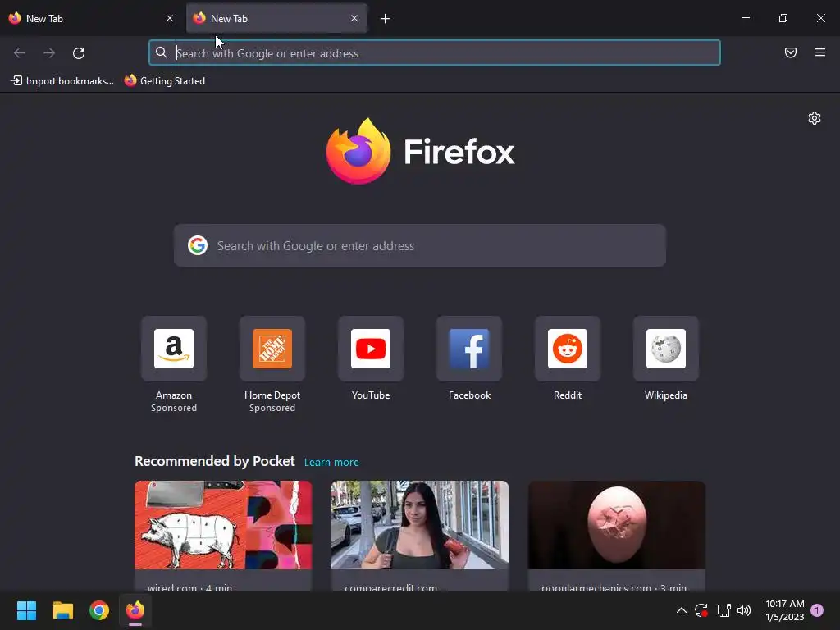Screen dimensions: 840x630
Task: Open the wired.com pig article thumbnail
Action: 223,525
